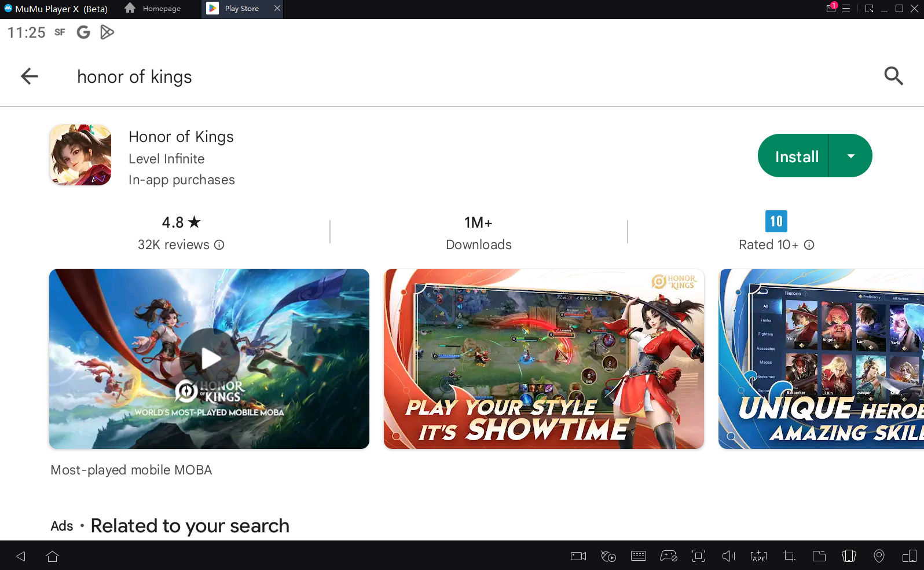Toggle the MuMu window pop-out icon
This screenshot has width=924, height=570.
(x=869, y=9)
